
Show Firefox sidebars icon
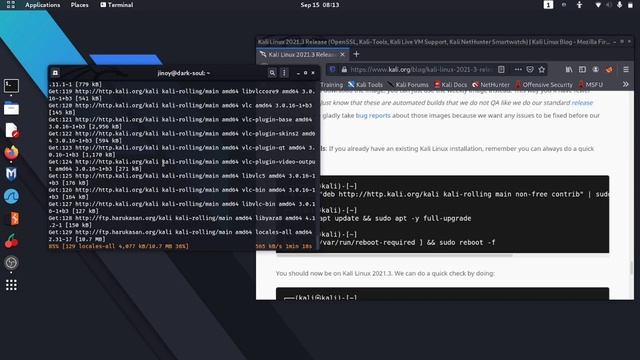pyautogui.click(x=582, y=69)
